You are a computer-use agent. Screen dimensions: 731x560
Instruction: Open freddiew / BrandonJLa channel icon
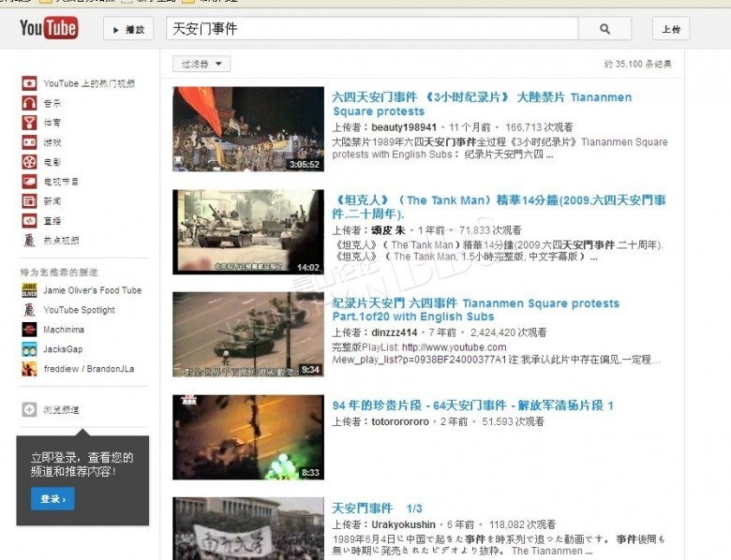click(29, 368)
